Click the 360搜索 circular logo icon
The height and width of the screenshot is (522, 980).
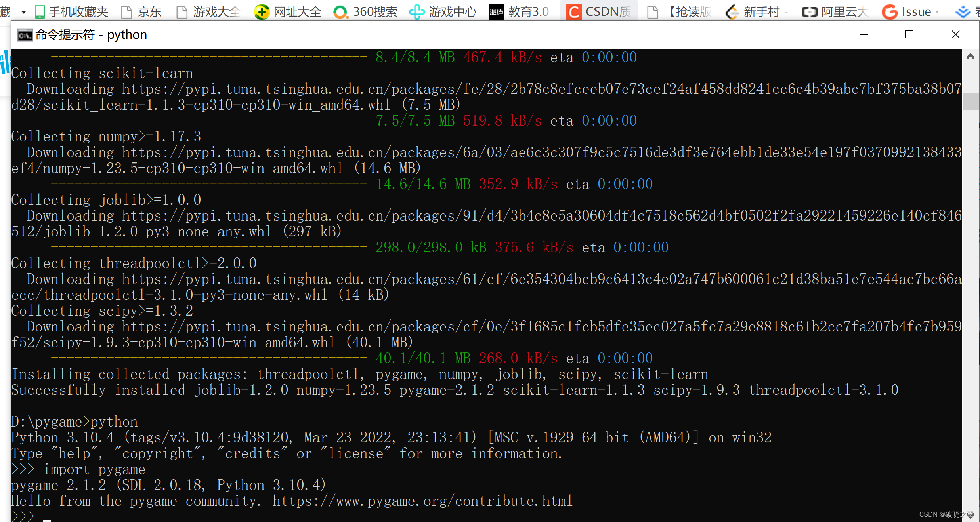(341, 12)
